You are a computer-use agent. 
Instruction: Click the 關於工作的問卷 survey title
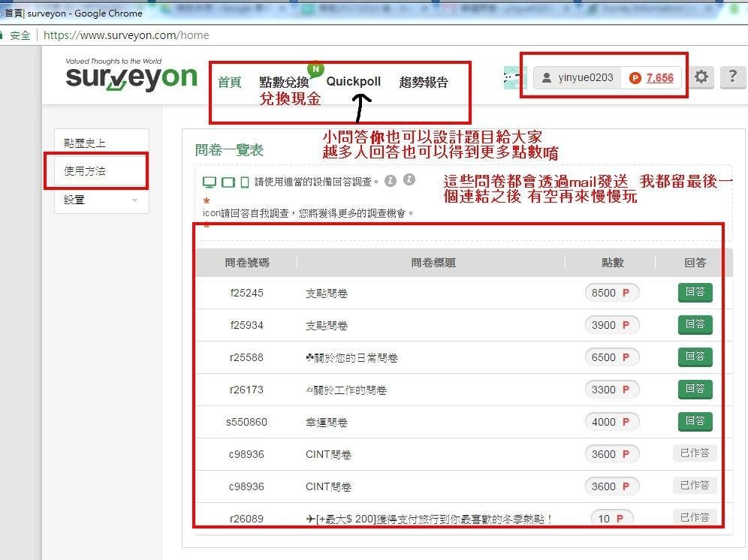346,390
